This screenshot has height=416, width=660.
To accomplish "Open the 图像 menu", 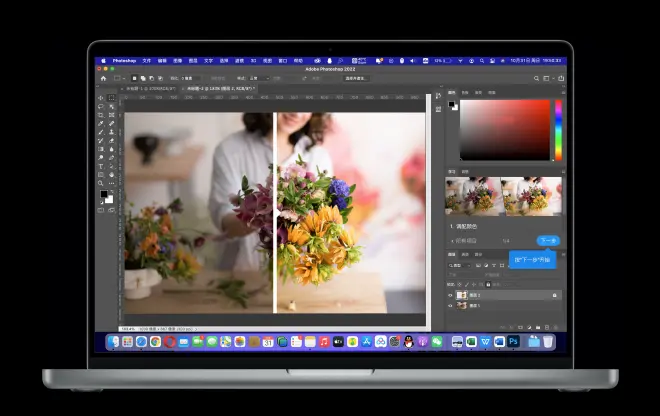I will tap(178, 61).
